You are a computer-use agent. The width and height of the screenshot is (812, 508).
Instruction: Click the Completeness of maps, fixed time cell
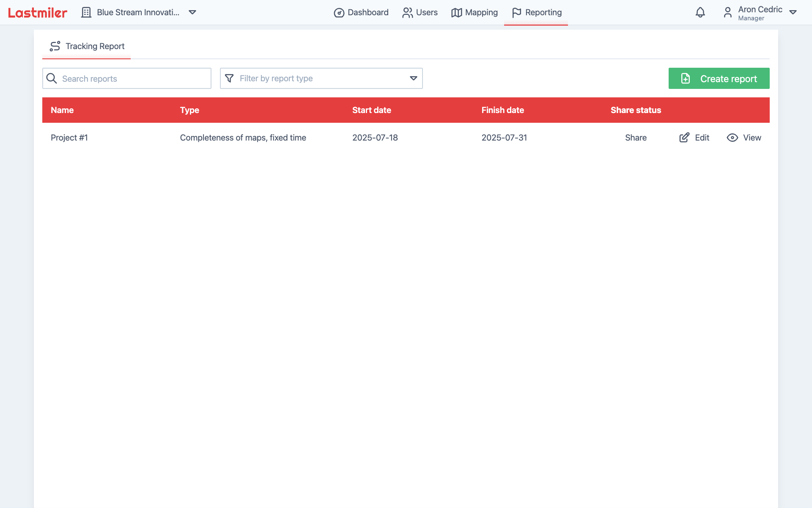[x=243, y=138]
